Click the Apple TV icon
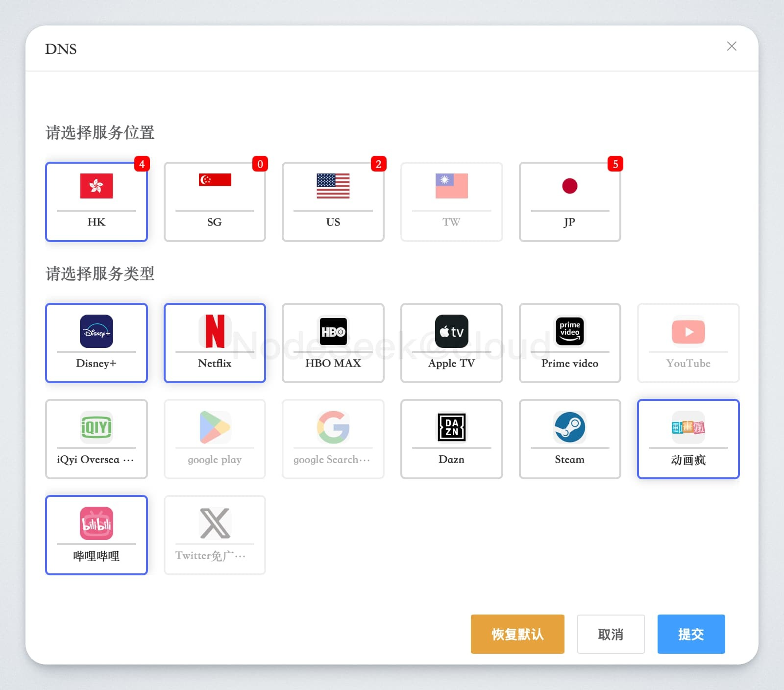Viewport: 784px width, 690px height. pos(451,332)
